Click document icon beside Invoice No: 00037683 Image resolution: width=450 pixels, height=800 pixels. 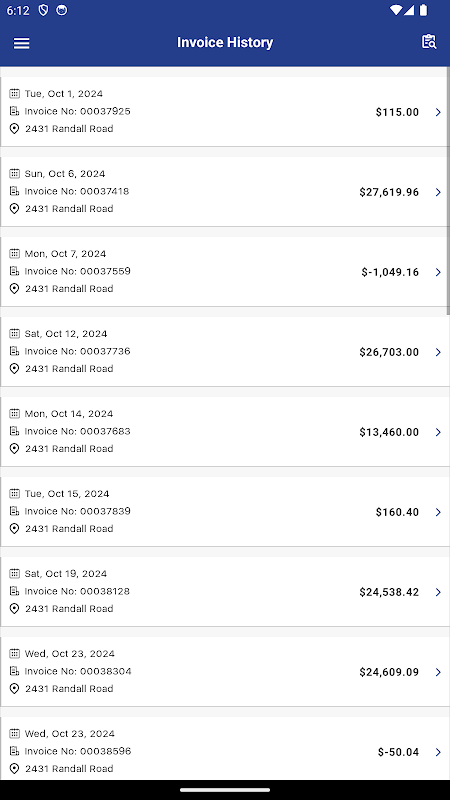point(15,431)
